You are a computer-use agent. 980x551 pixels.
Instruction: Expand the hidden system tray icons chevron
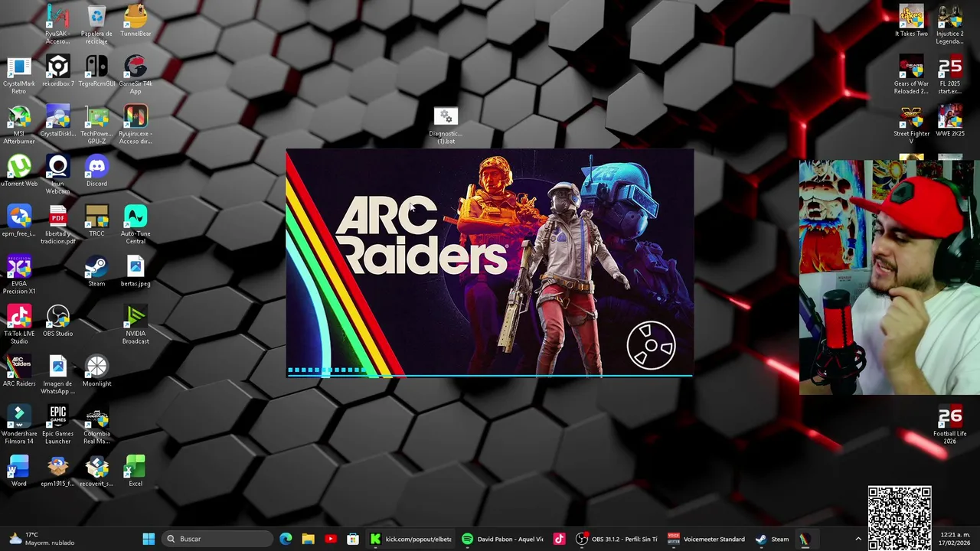[858, 539]
